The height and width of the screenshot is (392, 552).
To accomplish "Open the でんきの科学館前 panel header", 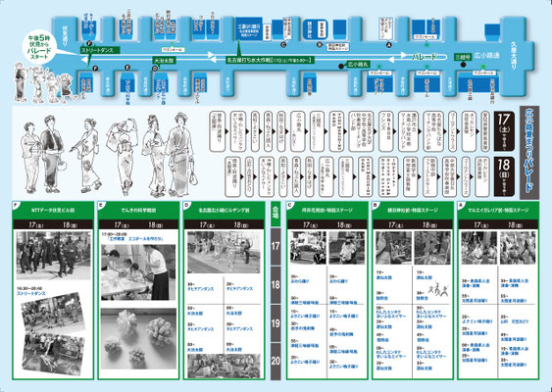I will pyautogui.click(x=138, y=211).
